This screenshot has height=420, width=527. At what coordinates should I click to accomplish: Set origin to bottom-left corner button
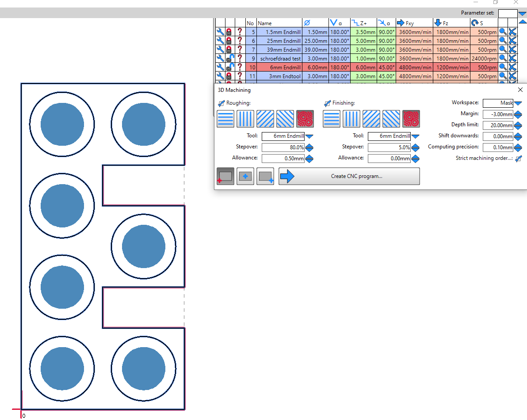(x=225, y=176)
